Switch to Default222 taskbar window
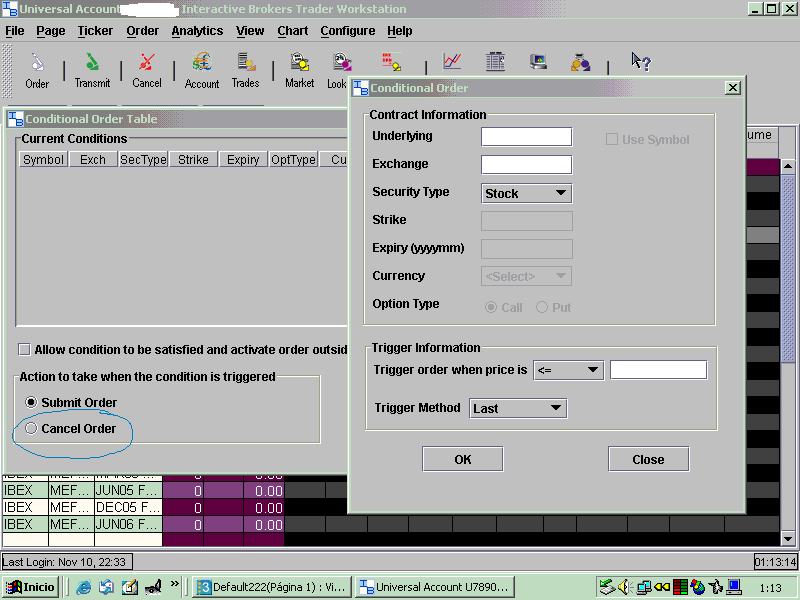This screenshot has height=600, width=800. pos(273,587)
